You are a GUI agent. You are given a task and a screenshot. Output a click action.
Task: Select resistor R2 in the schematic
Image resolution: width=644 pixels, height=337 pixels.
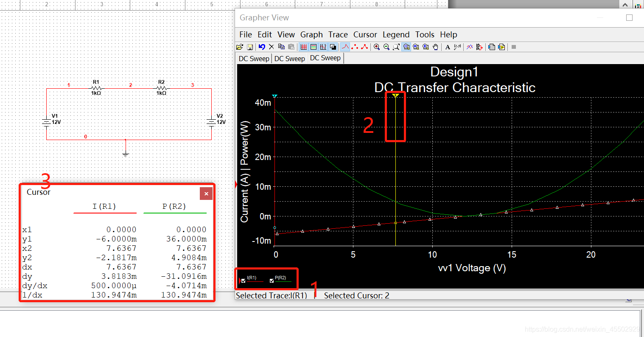coord(161,88)
